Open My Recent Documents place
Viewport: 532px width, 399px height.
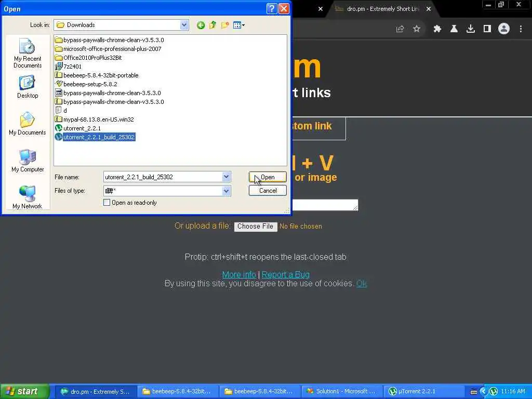[28, 54]
